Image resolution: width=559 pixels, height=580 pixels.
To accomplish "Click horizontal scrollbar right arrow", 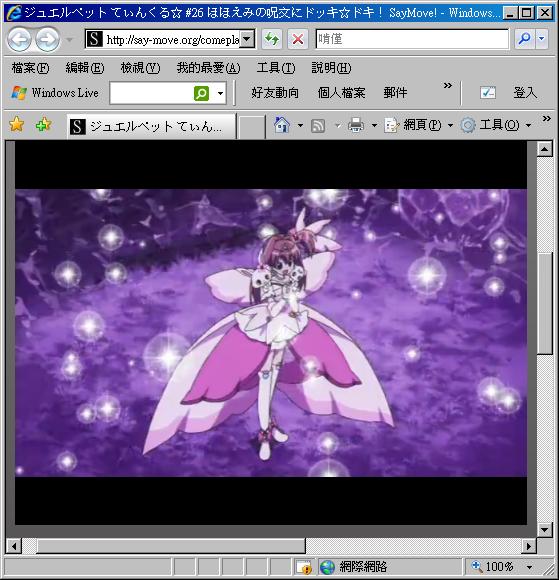I will click(529, 546).
